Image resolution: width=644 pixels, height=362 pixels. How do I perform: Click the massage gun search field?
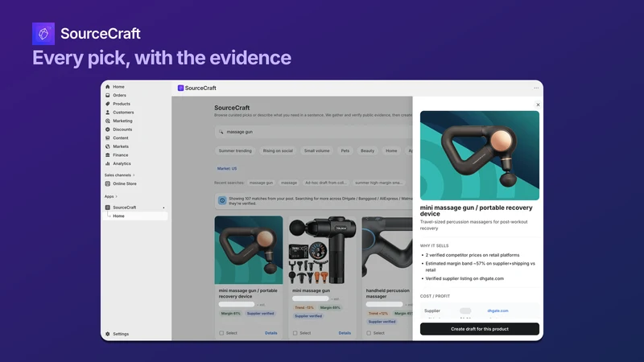pos(313,132)
